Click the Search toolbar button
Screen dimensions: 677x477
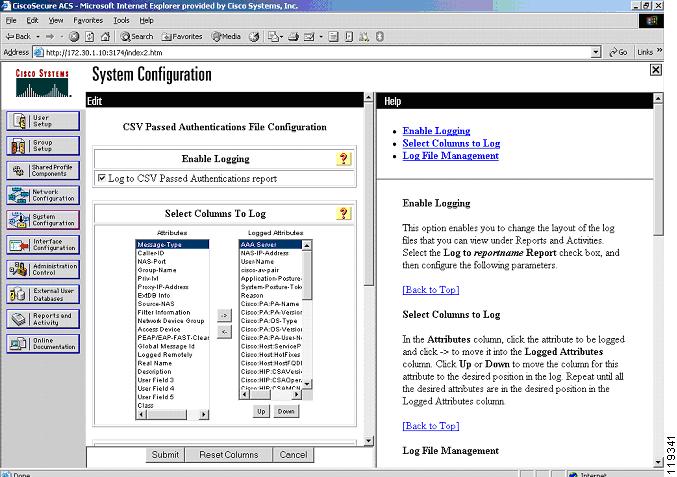(136, 37)
